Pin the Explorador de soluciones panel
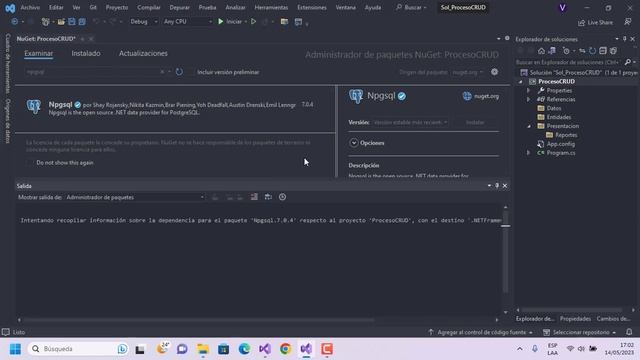 tap(624, 39)
